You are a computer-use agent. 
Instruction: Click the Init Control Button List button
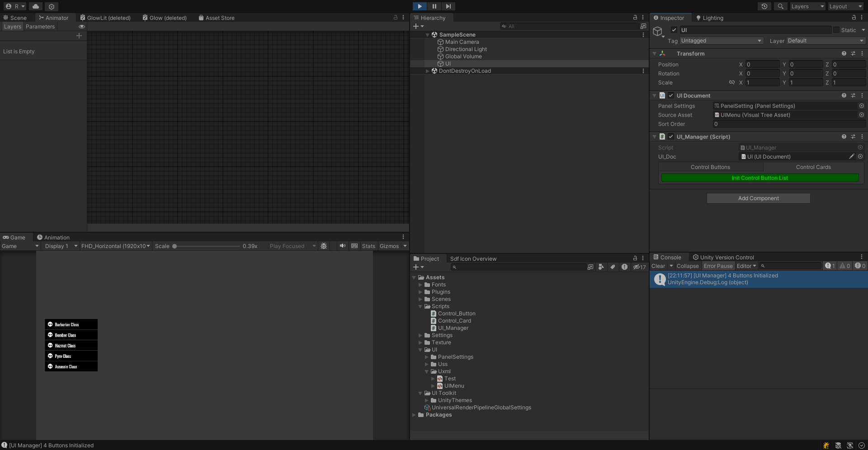(759, 178)
